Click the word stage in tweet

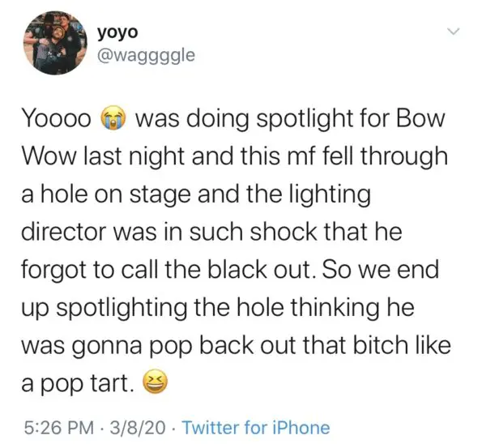pos(160,196)
